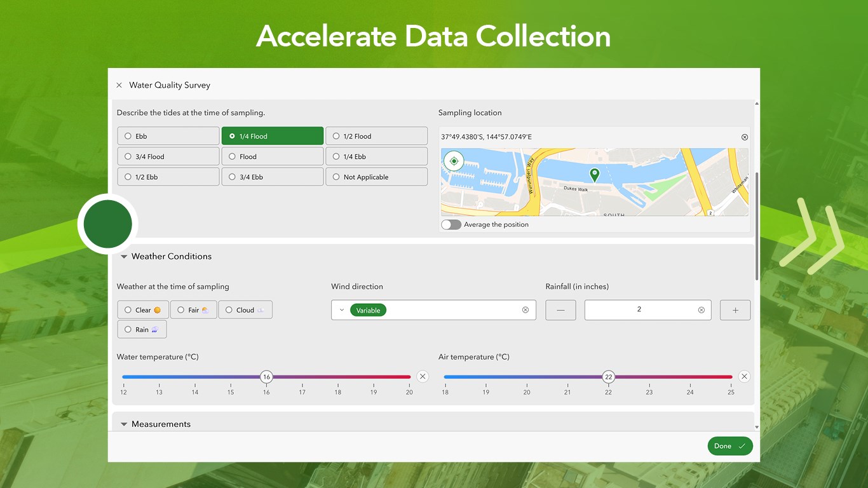
Task: Reset the air temperature slider
Action: point(744,377)
